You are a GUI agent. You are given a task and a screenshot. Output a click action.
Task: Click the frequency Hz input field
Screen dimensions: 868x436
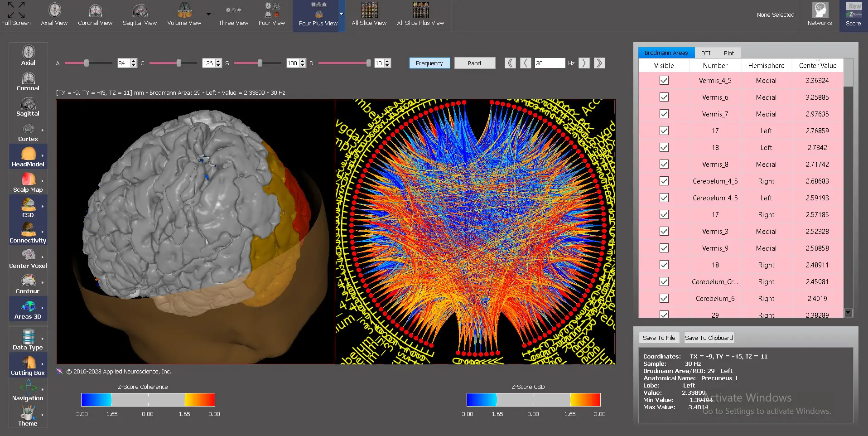click(550, 63)
